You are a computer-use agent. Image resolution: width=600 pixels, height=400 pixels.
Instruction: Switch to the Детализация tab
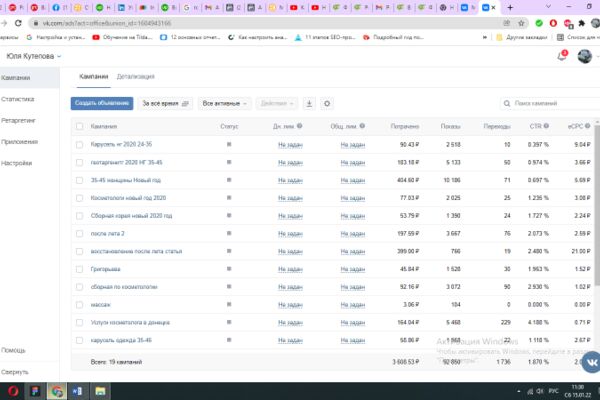tap(135, 77)
